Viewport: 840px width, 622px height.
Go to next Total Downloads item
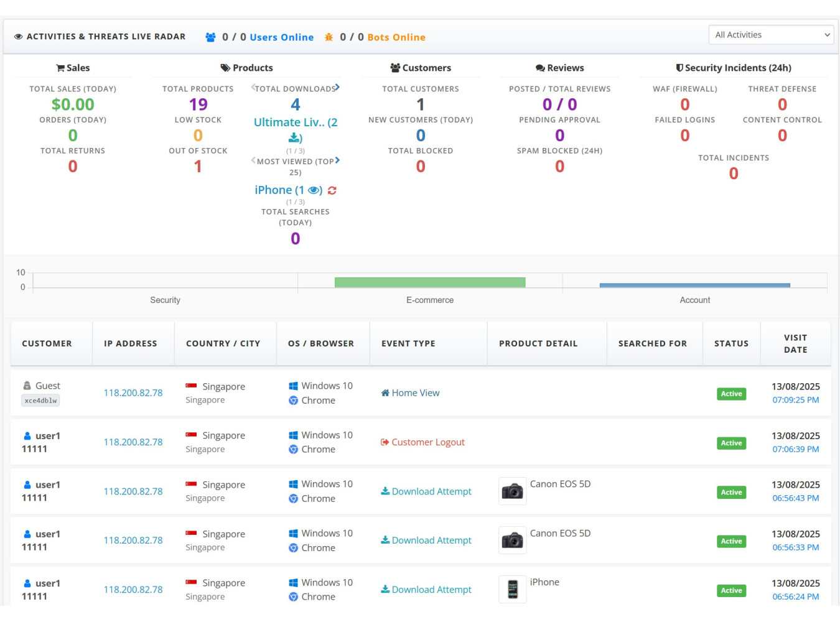point(337,87)
